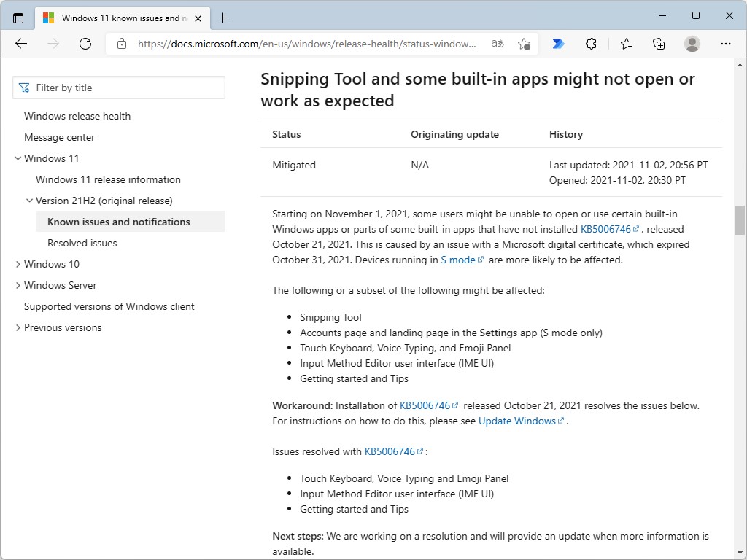Open the Update Windows link
The image size is (747, 560).
click(517, 421)
